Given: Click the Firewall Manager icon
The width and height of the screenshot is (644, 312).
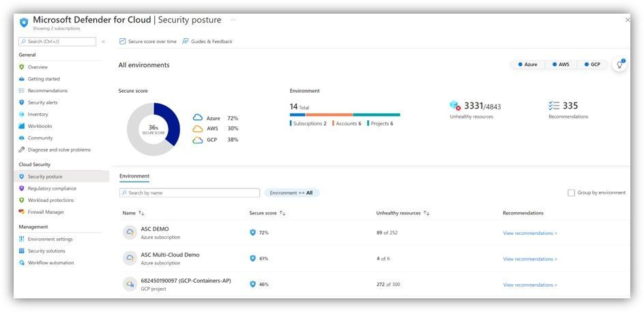Looking at the screenshot, I should tap(22, 212).
